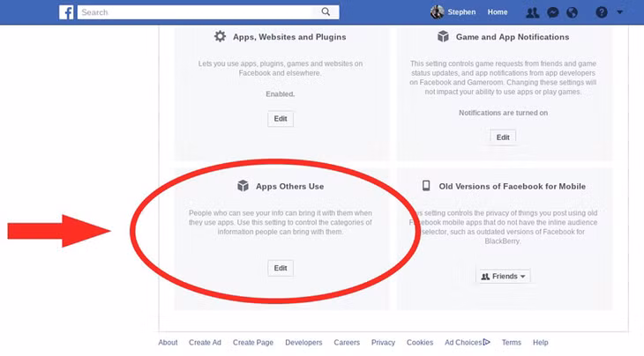Click the search magnifier icon
Image resolution: width=644 pixels, height=356 pixels.
coord(326,11)
